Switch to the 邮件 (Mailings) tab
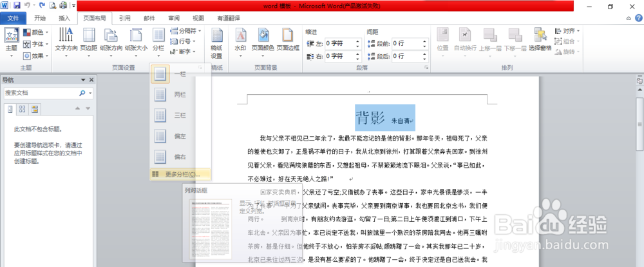The height and width of the screenshot is (267, 644). (x=149, y=18)
